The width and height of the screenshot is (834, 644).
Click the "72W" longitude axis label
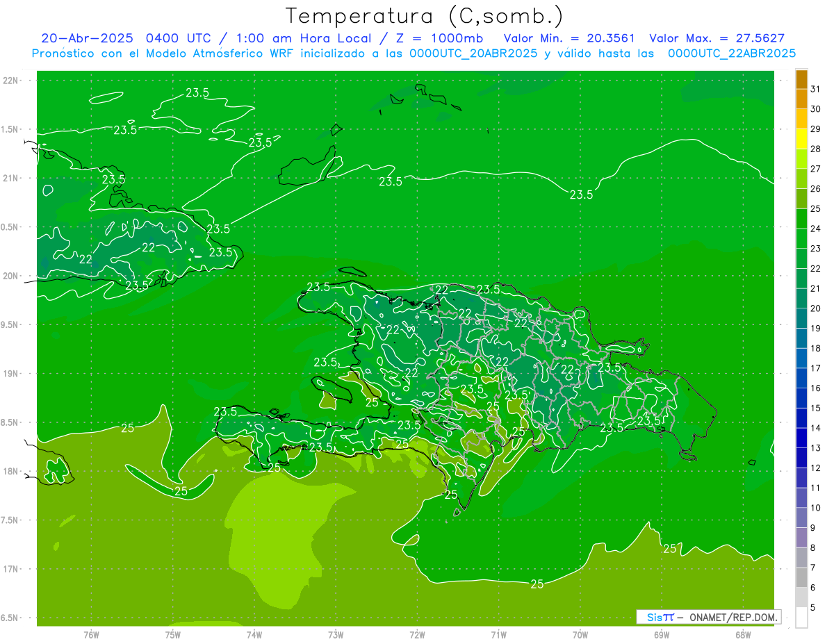click(x=417, y=634)
